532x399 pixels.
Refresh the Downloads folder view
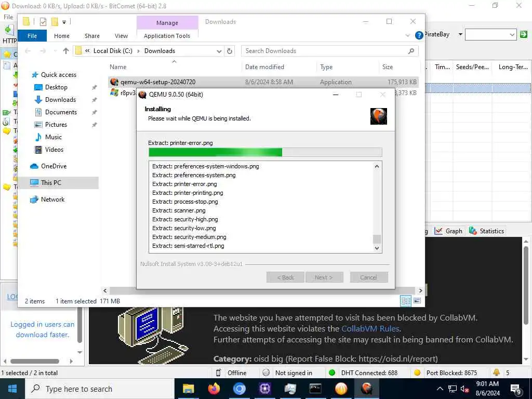click(x=230, y=51)
